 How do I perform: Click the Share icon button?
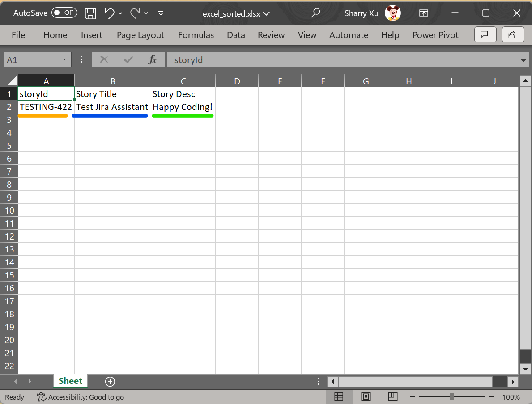coord(513,34)
